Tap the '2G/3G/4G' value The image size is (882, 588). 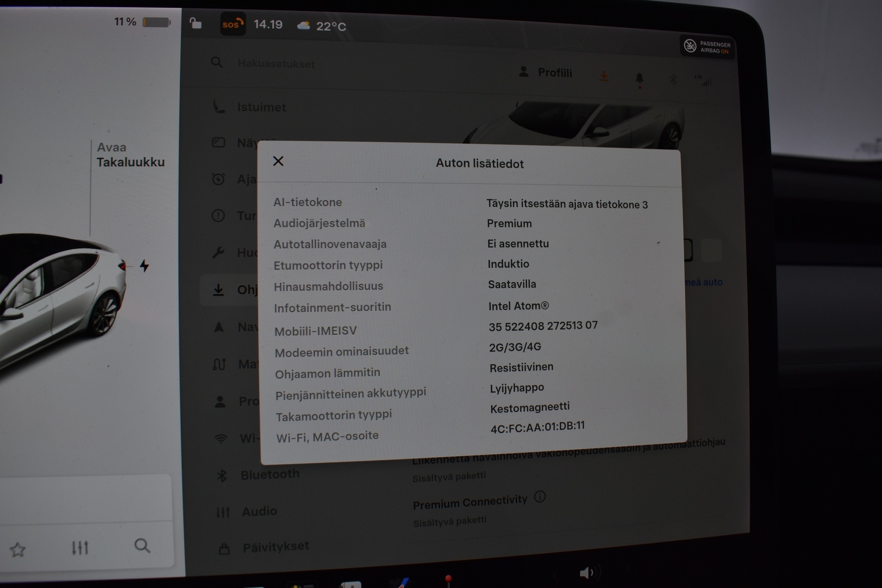pyautogui.click(x=515, y=347)
